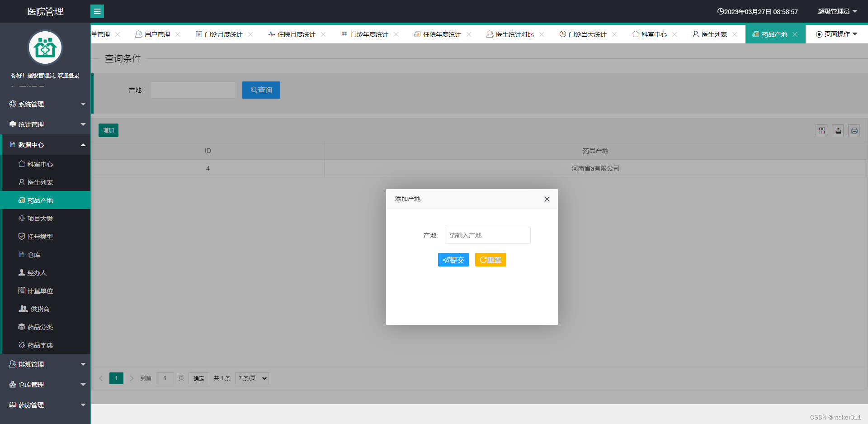Image resolution: width=868 pixels, height=424 pixels.
Task: Go to previous page arrow in pagination
Action: tap(101, 378)
